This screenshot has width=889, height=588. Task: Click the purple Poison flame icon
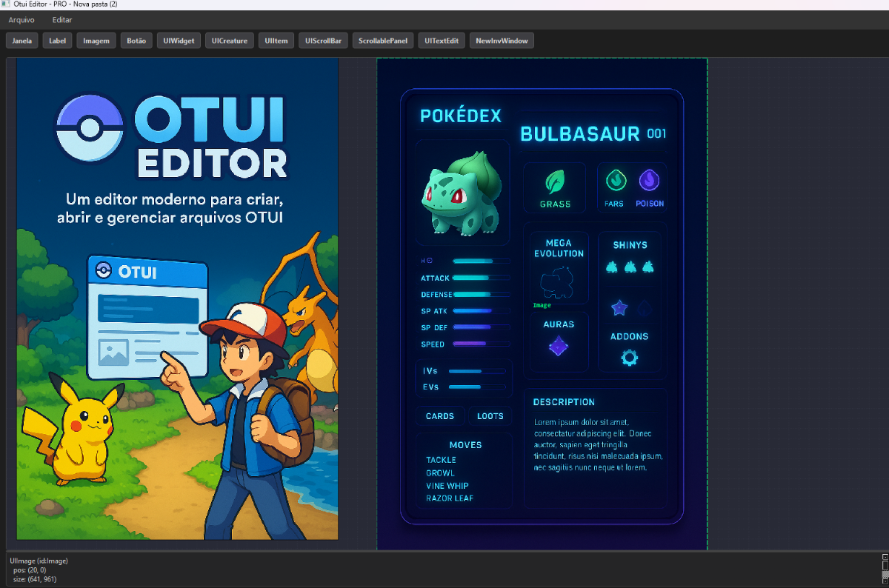[x=649, y=180]
